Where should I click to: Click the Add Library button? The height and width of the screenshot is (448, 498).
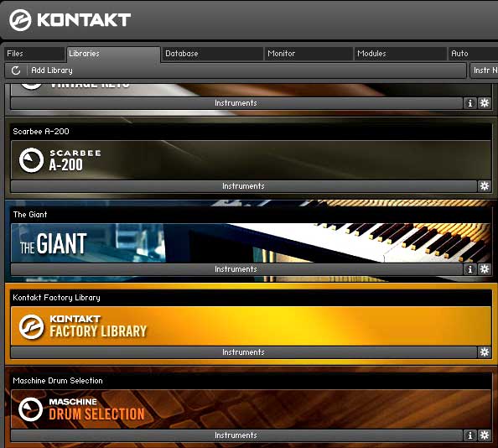(x=52, y=70)
